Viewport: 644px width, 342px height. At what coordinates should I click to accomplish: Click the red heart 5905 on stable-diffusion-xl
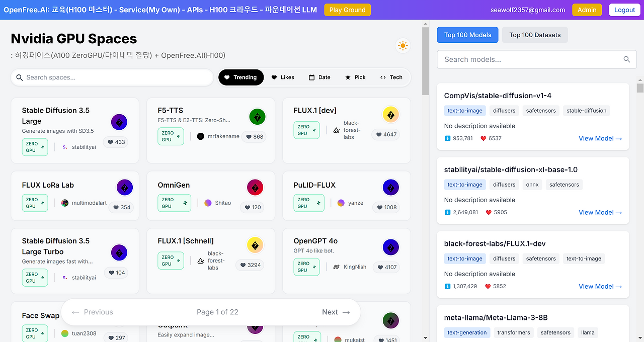489,212
